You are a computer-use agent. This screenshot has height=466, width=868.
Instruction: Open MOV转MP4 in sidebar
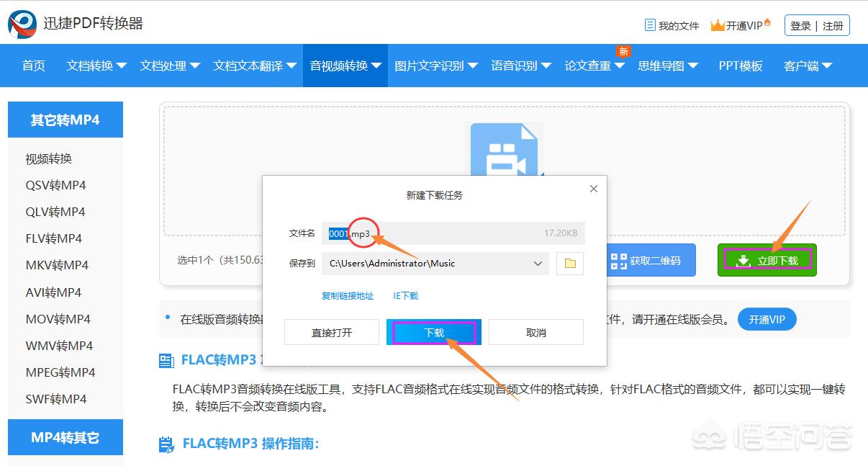pyautogui.click(x=58, y=319)
